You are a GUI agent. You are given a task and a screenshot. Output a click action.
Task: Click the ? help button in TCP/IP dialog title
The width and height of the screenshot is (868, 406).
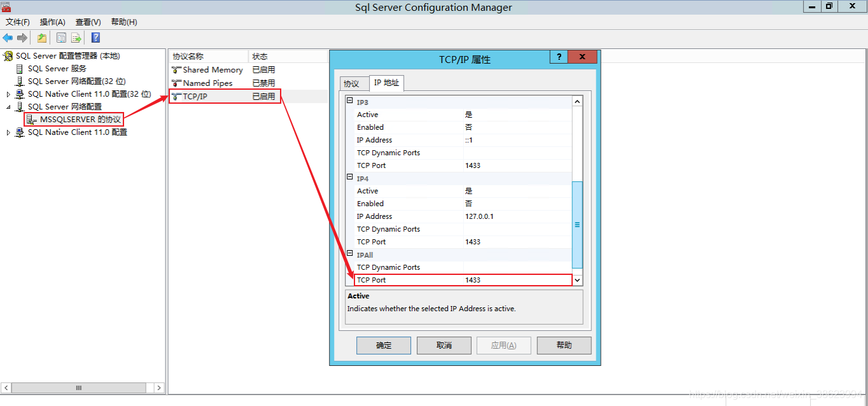[x=559, y=57]
